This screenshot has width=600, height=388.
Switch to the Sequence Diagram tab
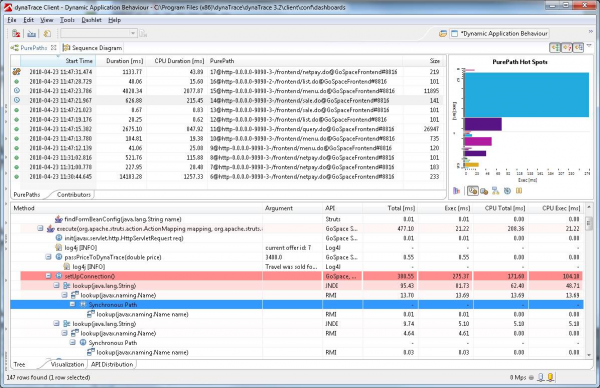(92, 48)
